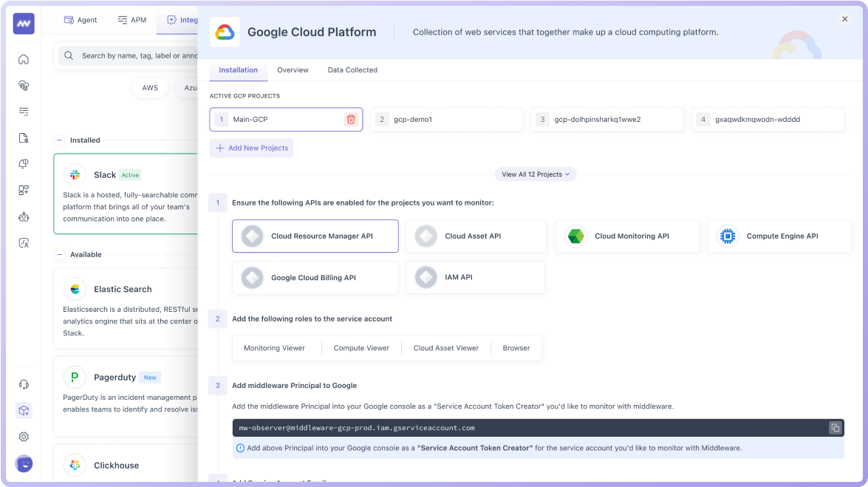Expand View All 12 Projects dropdown
The image size is (868, 487).
pyautogui.click(x=536, y=174)
